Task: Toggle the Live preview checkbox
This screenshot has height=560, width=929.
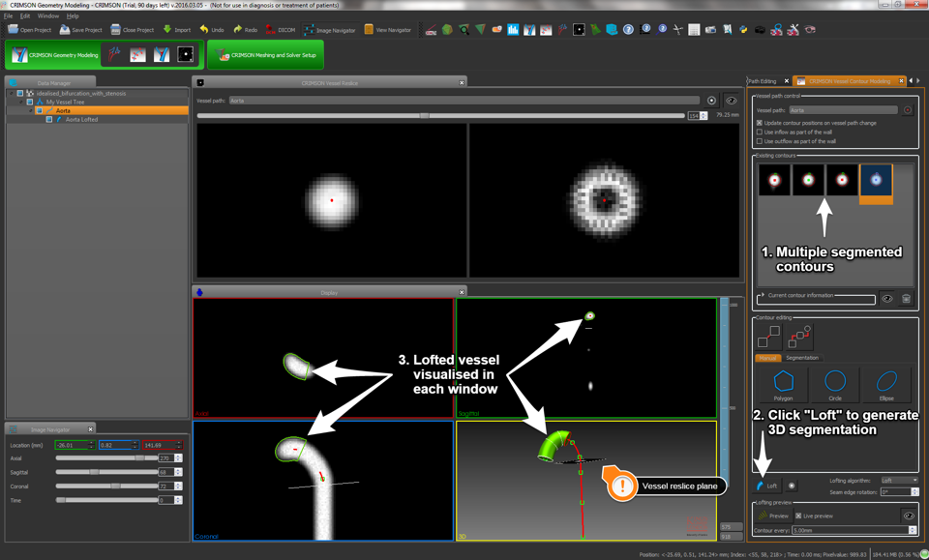Action: [798, 516]
